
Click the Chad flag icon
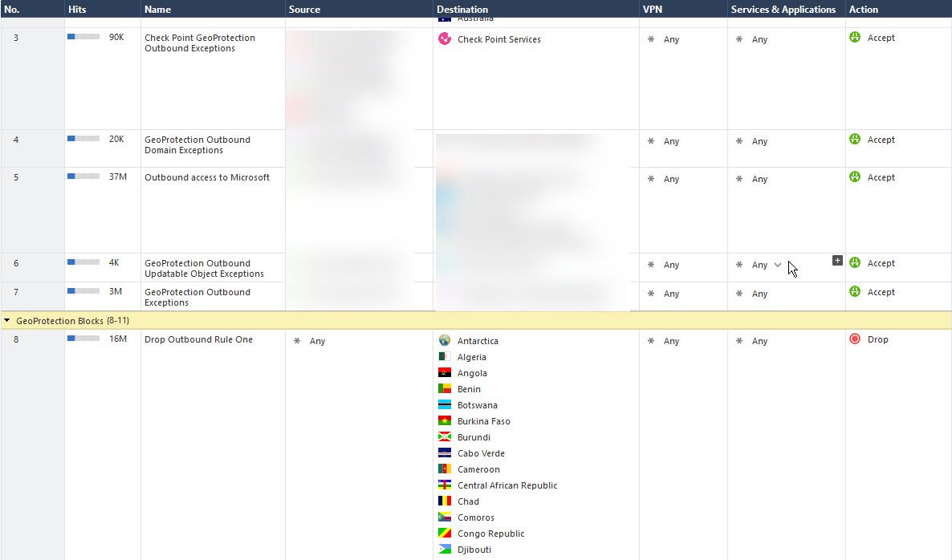pos(445,501)
